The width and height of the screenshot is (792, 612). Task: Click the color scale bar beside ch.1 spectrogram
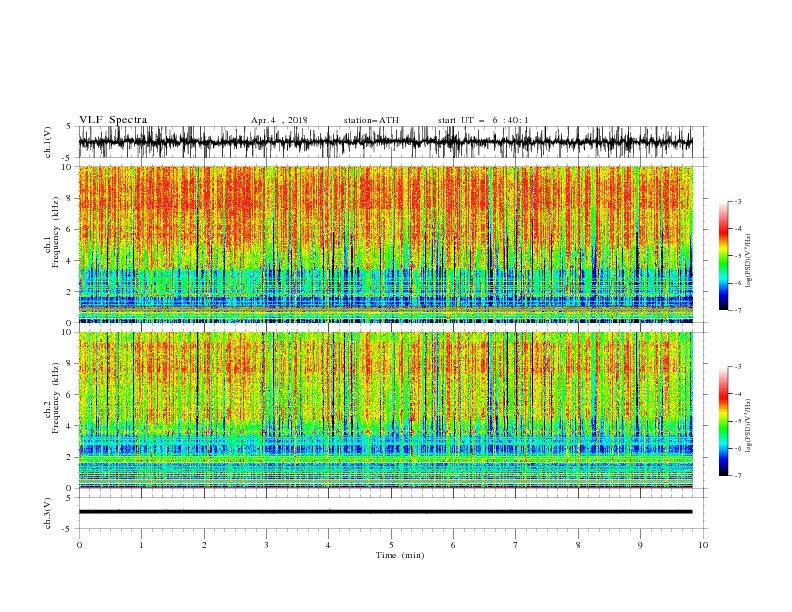pyautogui.click(x=723, y=256)
